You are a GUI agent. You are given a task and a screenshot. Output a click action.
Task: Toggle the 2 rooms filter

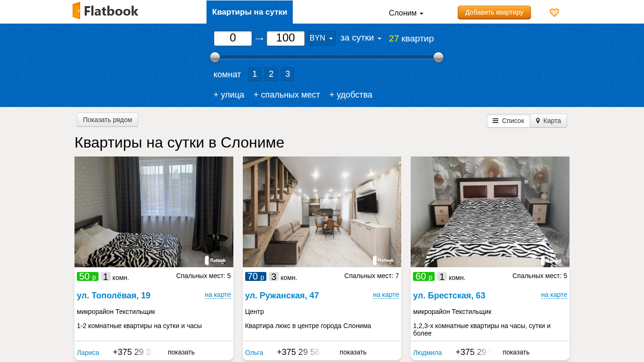tap(271, 74)
